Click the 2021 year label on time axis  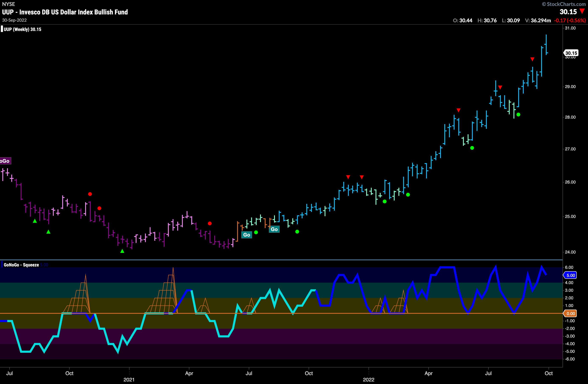pyautogui.click(x=129, y=380)
